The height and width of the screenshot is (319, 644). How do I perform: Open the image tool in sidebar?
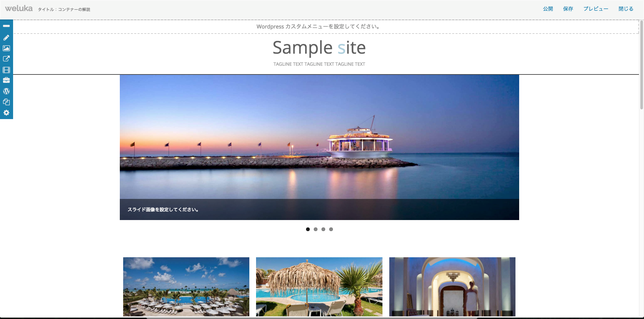[x=6, y=48]
